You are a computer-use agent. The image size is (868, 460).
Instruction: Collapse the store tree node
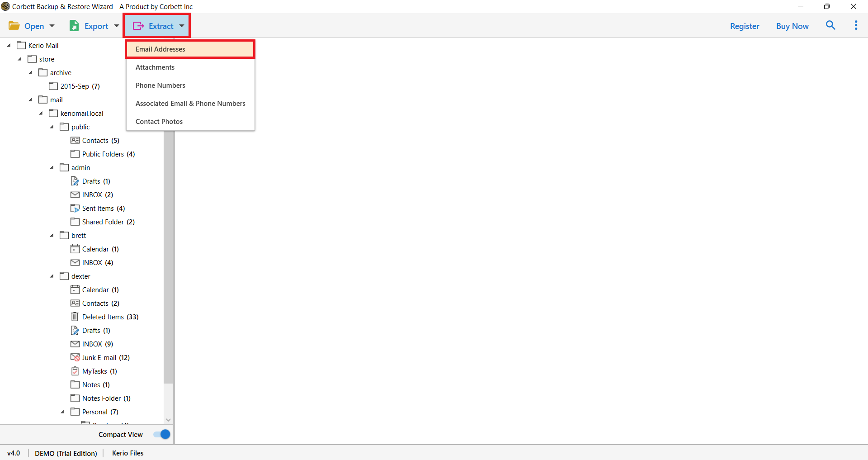coord(19,59)
